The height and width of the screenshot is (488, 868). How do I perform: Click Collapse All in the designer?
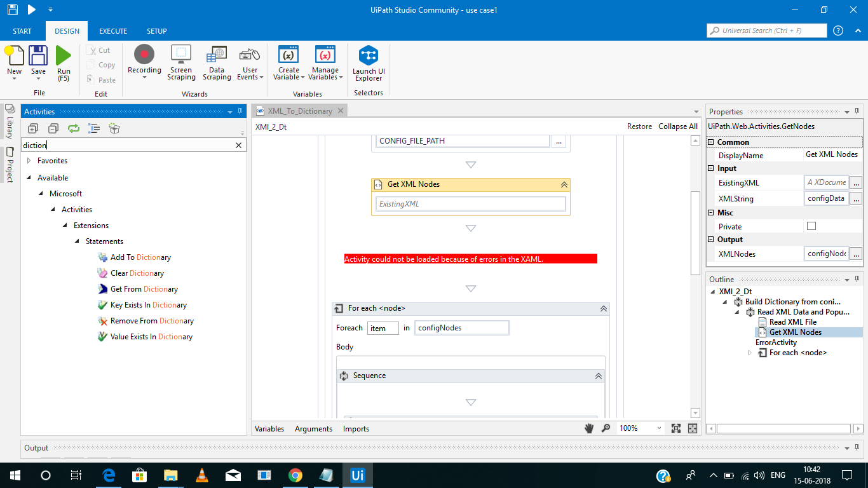pos(677,126)
